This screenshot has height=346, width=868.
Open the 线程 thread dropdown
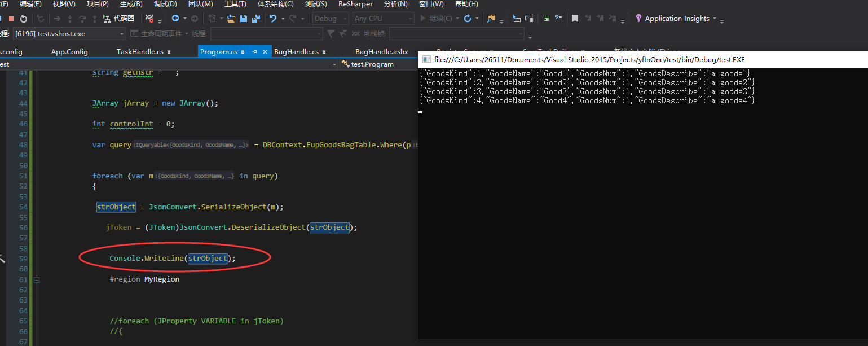coord(266,34)
